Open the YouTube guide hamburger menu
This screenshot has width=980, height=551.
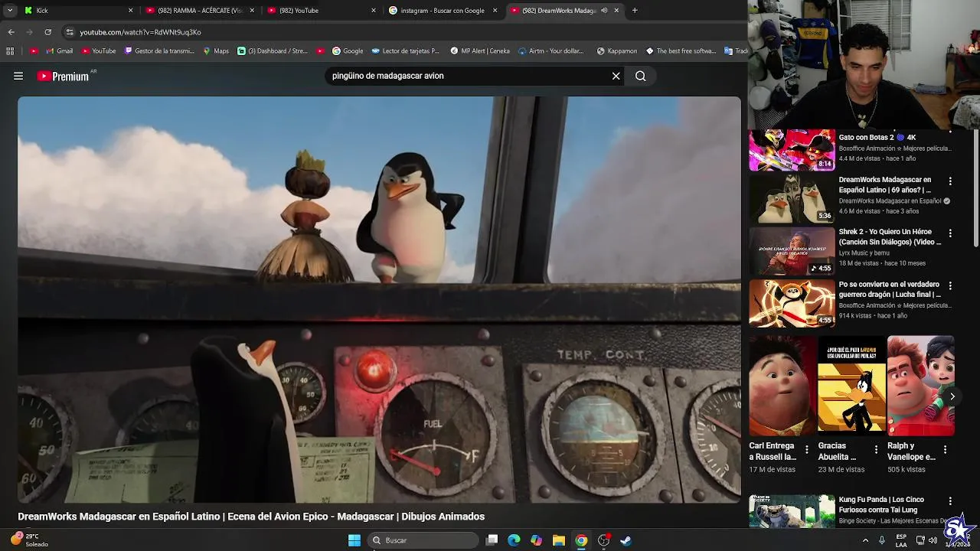[x=18, y=76]
